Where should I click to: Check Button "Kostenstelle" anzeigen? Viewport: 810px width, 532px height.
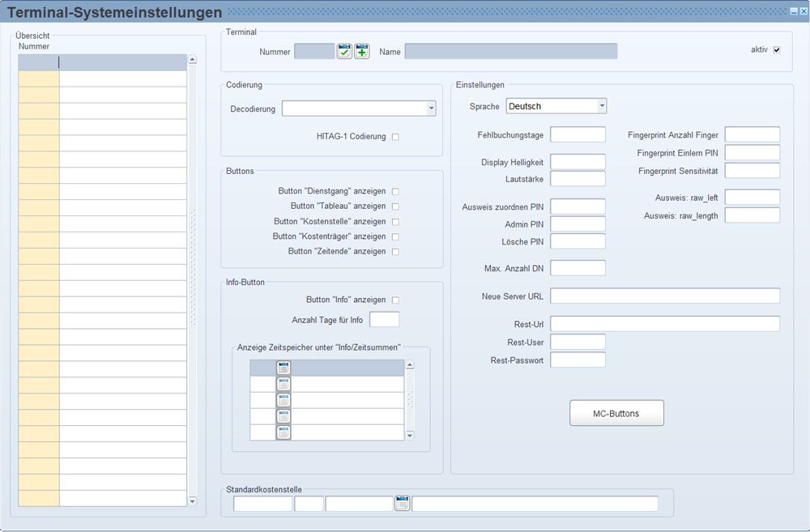[x=395, y=222]
